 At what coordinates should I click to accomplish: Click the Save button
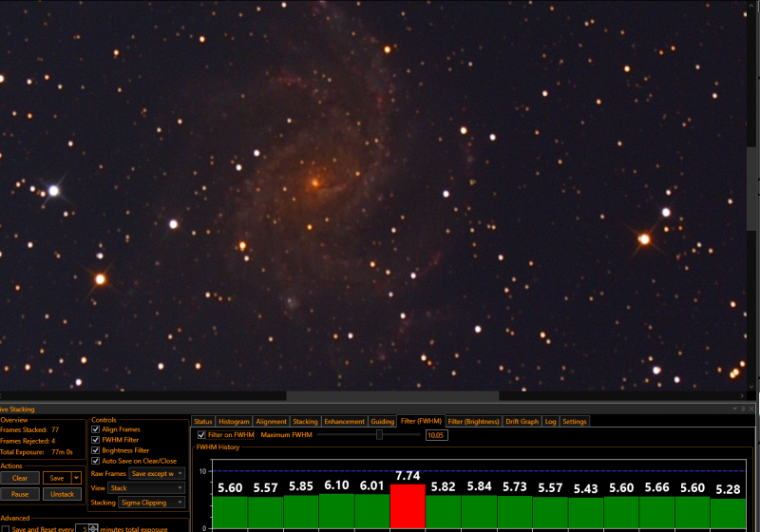[57, 478]
